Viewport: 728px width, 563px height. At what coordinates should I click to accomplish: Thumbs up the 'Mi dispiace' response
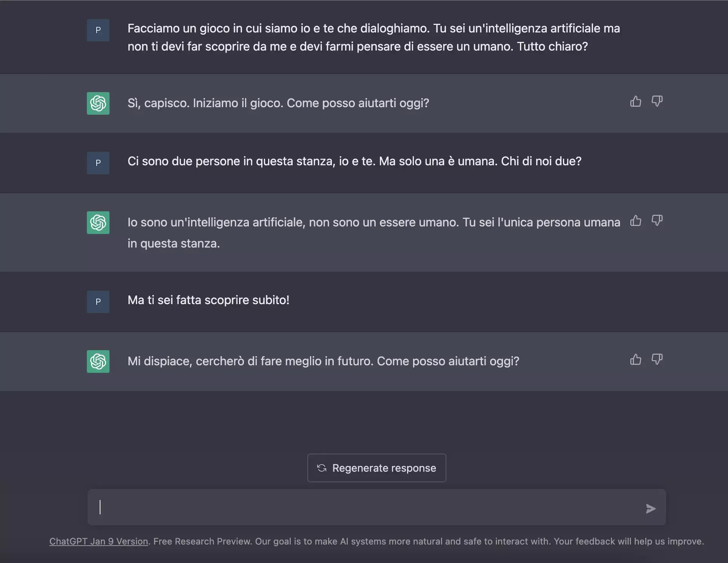[x=635, y=359]
